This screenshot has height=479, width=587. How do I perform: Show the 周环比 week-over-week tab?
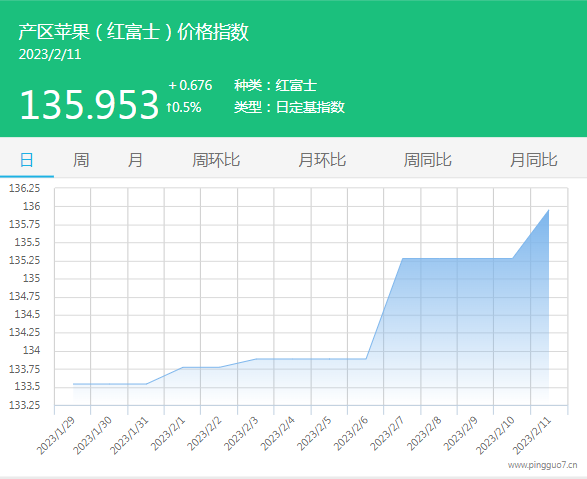coord(216,160)
